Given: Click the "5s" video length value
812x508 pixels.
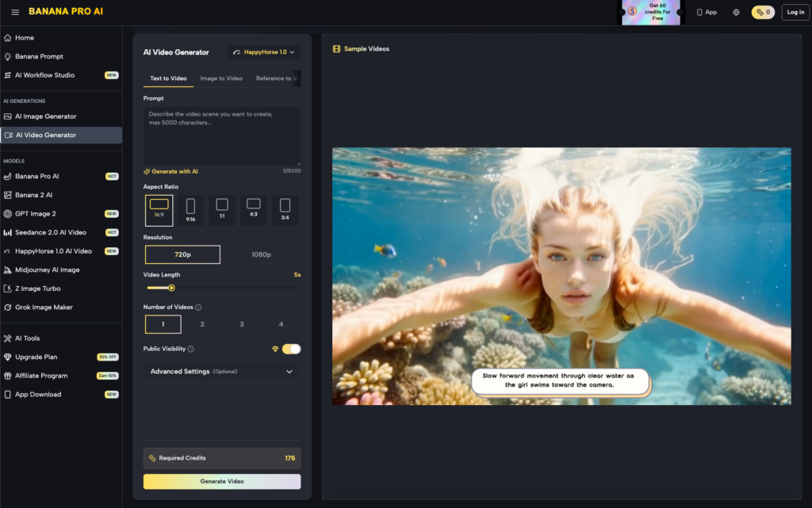Looking at the screenshot, I should point(297,275).
